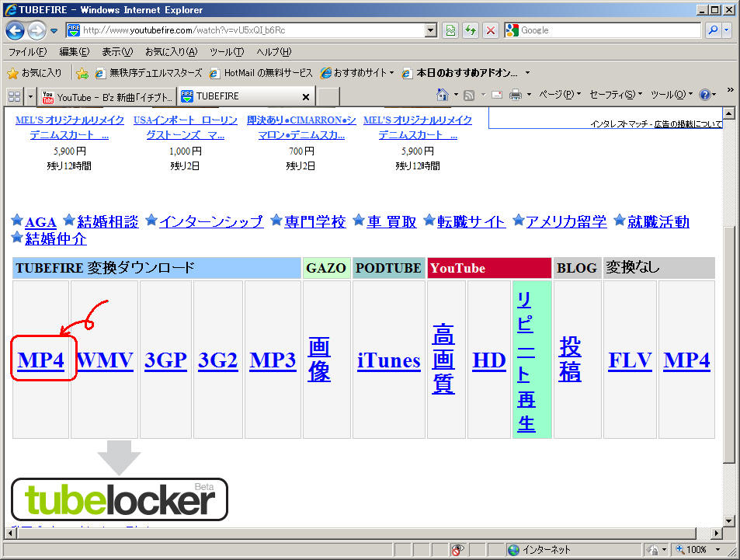Click the vertical scrollbar down arrow

(x=728, y=520)
